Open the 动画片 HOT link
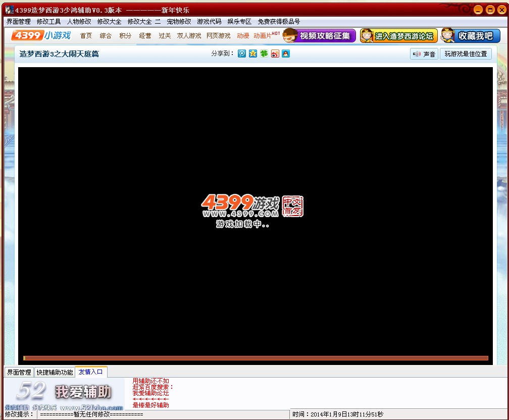The width and height of the screenshot is (509, 420). click(x=267, y=35)
